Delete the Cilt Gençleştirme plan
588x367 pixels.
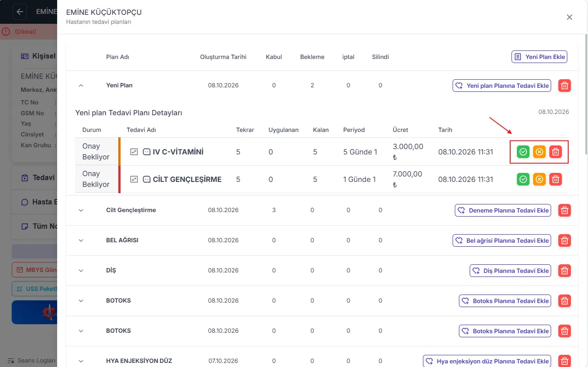coord(565,210)
